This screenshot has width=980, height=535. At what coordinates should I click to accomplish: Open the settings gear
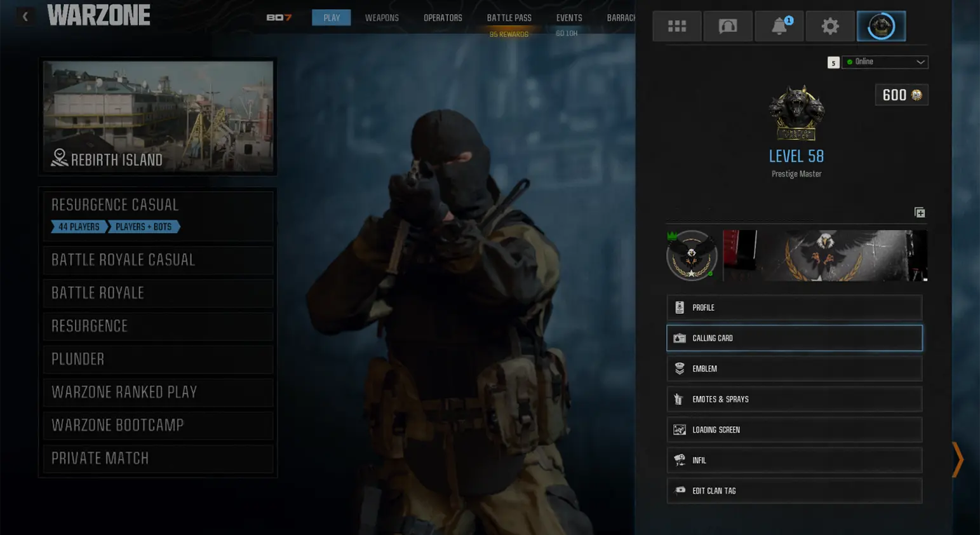pos(830,26)
